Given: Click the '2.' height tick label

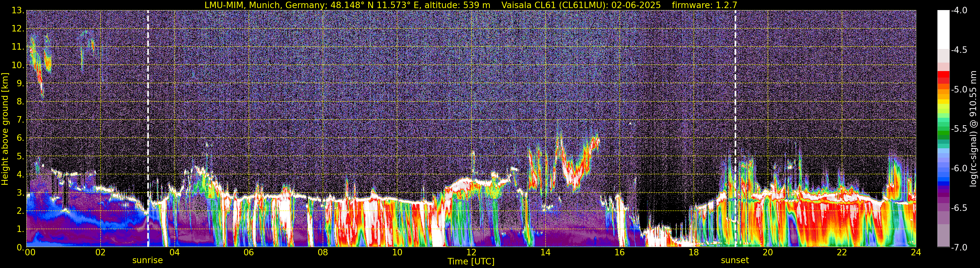Looking at the screenshot, I should click(20, 211).
